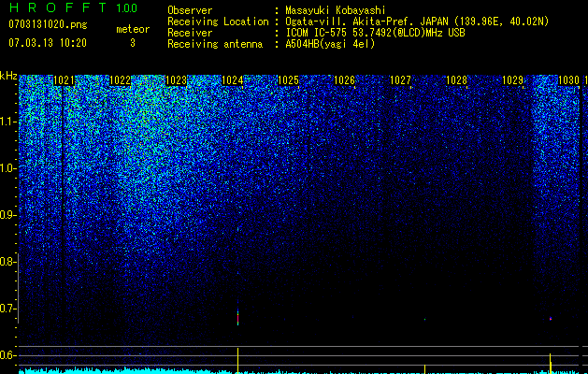Click the tall yellow intensity spike after 1024

tap(237, 360)
